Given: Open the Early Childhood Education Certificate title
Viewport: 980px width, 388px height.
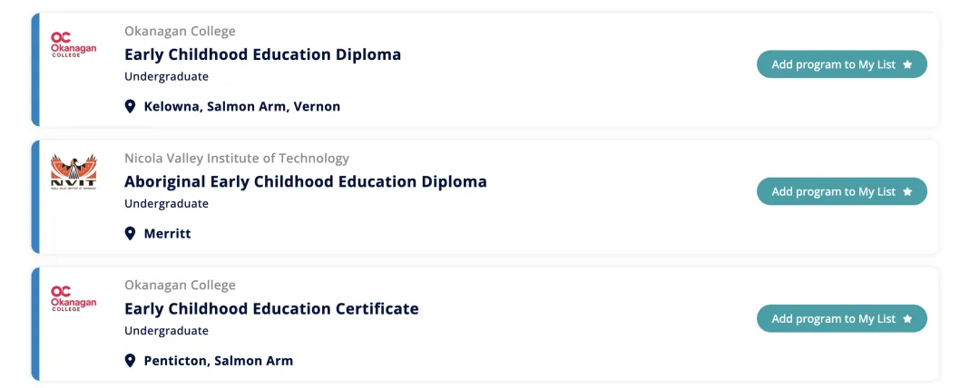Looking at the screenshot, I should 271,308.
